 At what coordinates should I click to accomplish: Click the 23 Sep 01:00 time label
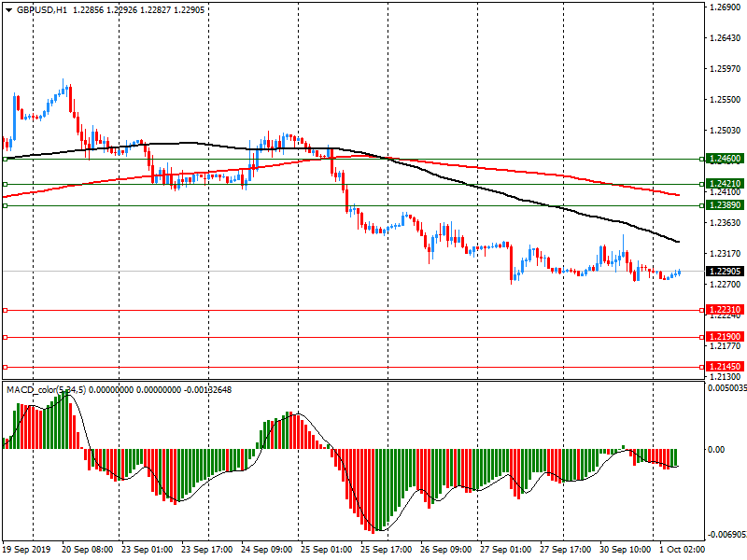(x=147, y=550)
